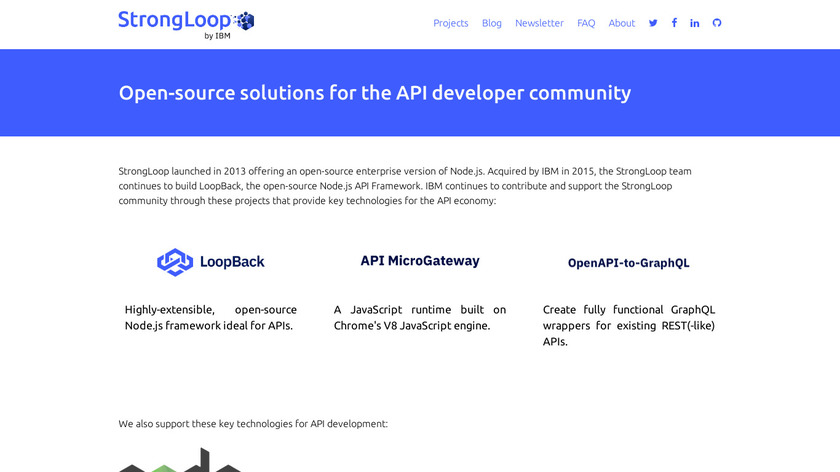Open the Blog navigation link
This screenshot has width=840, height=472.
(491, 23)
